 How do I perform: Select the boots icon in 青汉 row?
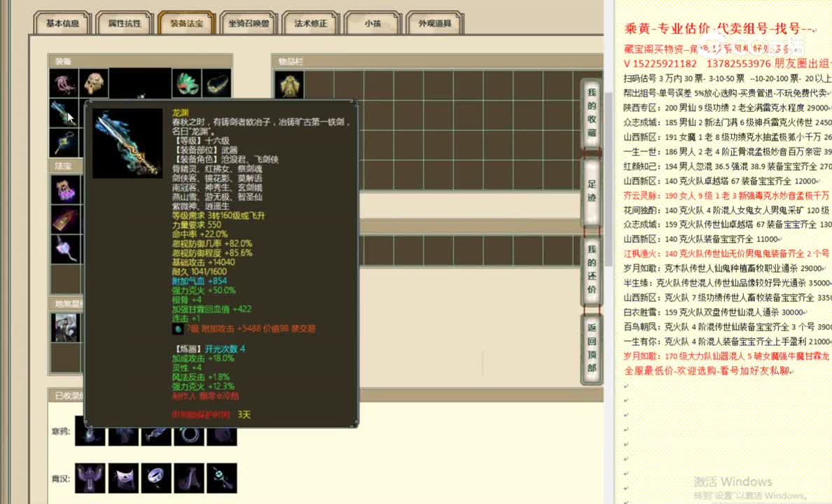point(189,478)
